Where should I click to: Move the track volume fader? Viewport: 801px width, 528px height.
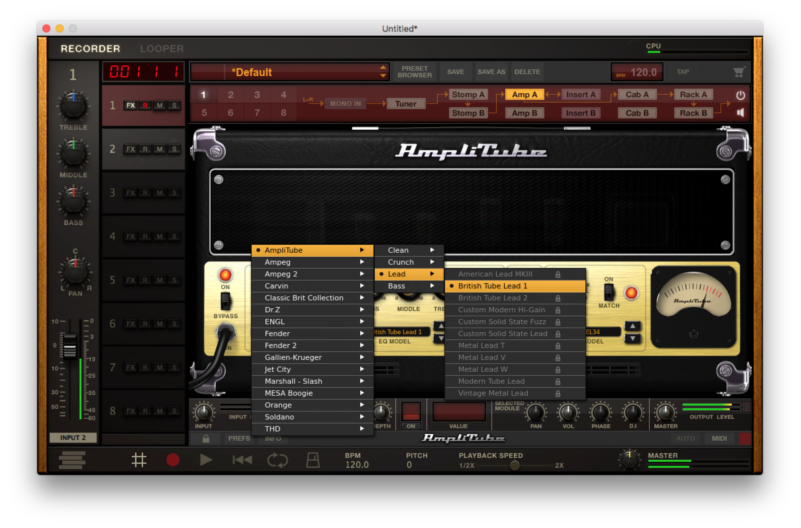(69, 345)
